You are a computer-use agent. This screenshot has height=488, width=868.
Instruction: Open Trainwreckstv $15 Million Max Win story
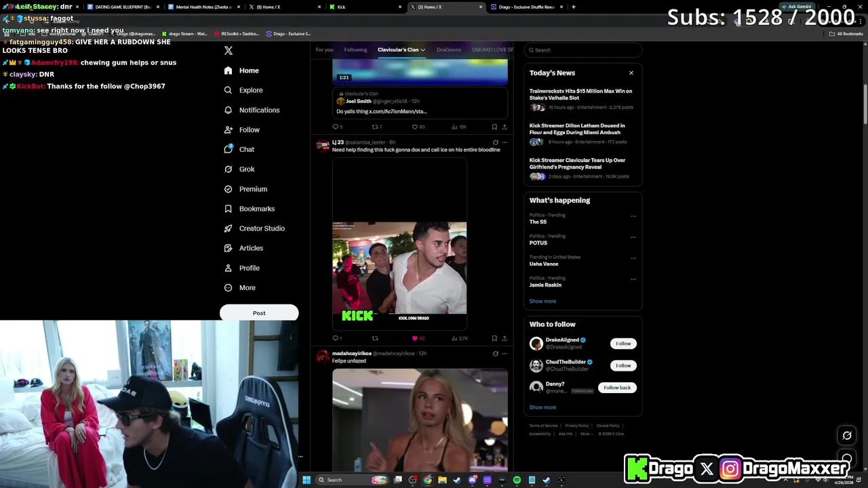point(581,99)
